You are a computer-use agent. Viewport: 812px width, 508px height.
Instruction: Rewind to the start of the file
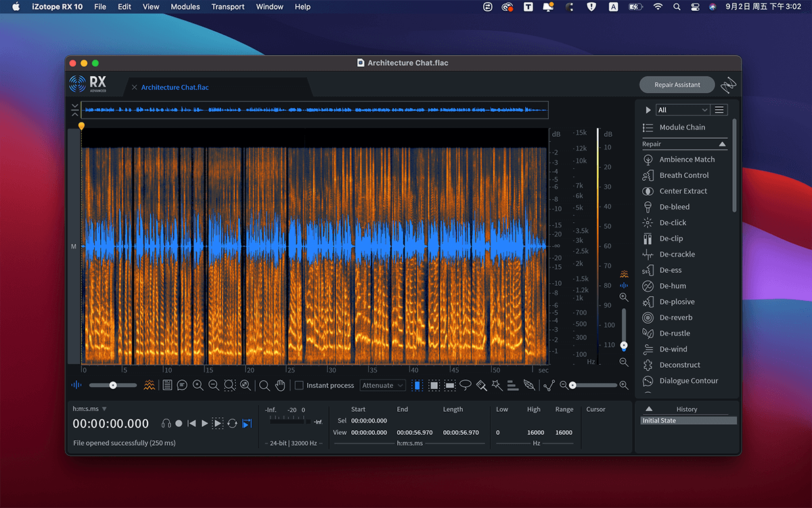coord(191,423)
